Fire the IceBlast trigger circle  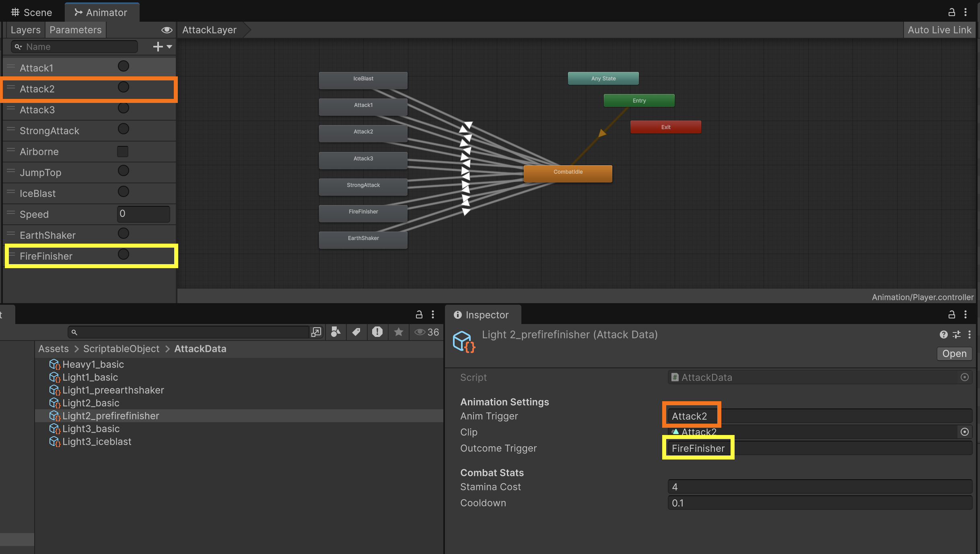click(124, 192)
